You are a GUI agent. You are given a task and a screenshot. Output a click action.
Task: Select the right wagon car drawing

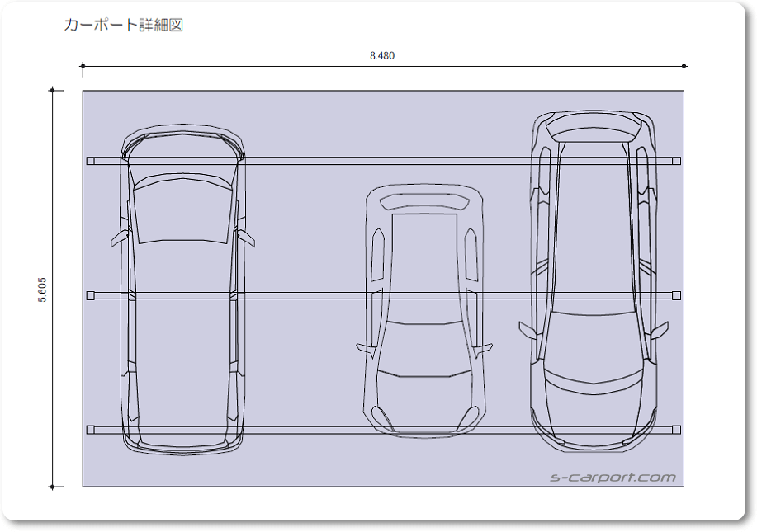click(x=594, y=282)
